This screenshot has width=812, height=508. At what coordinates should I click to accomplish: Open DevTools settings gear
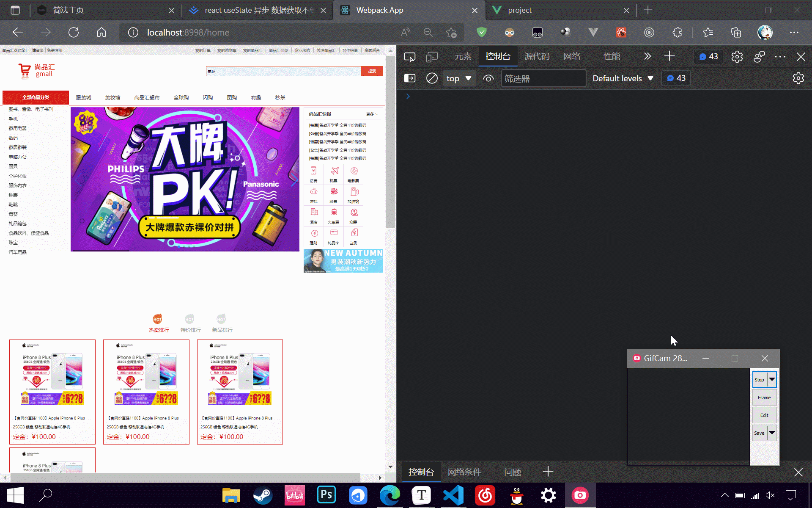pos(737,56)
